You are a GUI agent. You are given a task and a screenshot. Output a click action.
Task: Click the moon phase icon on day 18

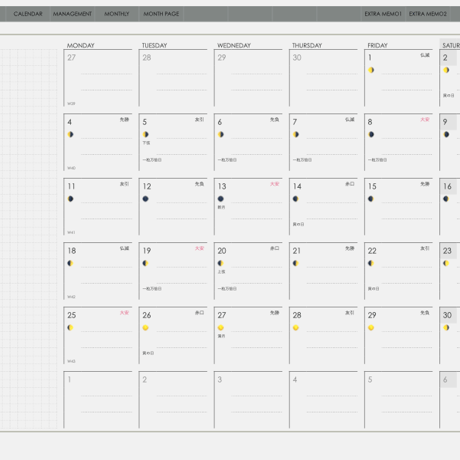(x=70, y=263)
